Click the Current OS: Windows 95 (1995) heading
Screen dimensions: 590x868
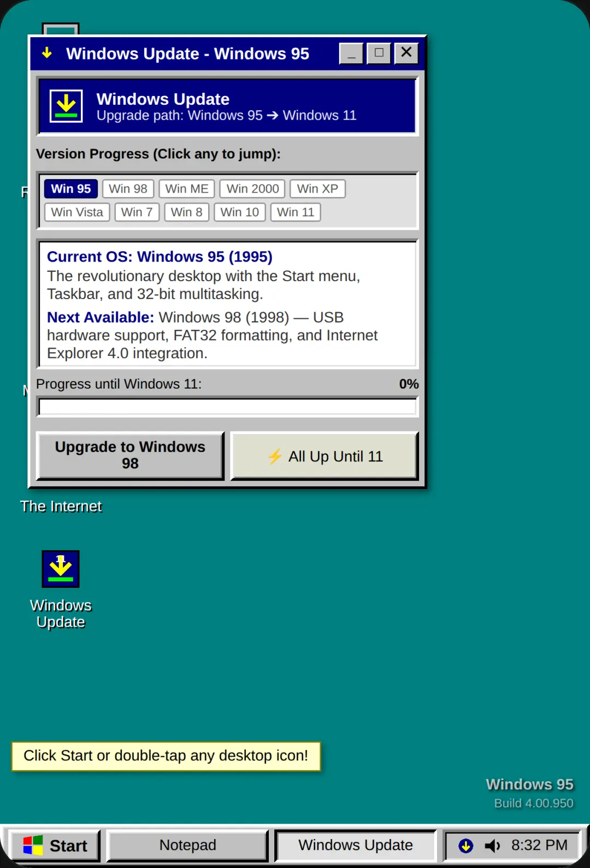[x=160, y=257]
